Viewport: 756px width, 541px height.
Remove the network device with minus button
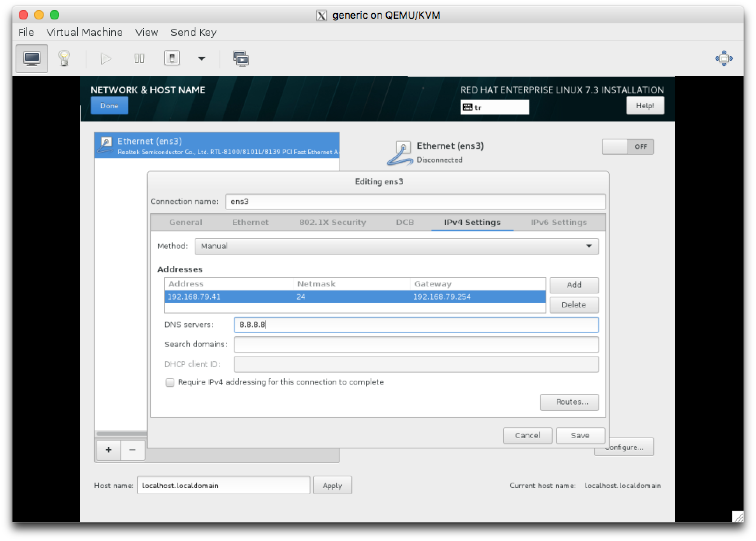tap(132, 450)
